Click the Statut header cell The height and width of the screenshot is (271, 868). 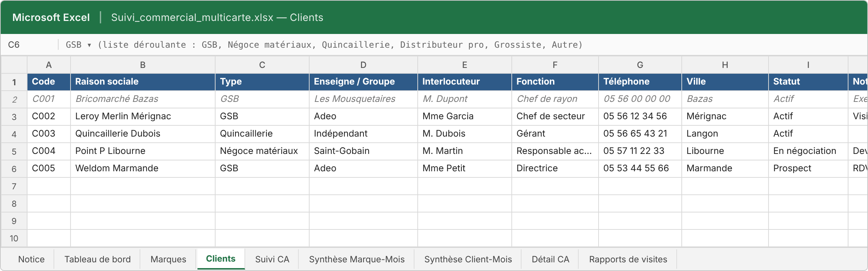808,82
